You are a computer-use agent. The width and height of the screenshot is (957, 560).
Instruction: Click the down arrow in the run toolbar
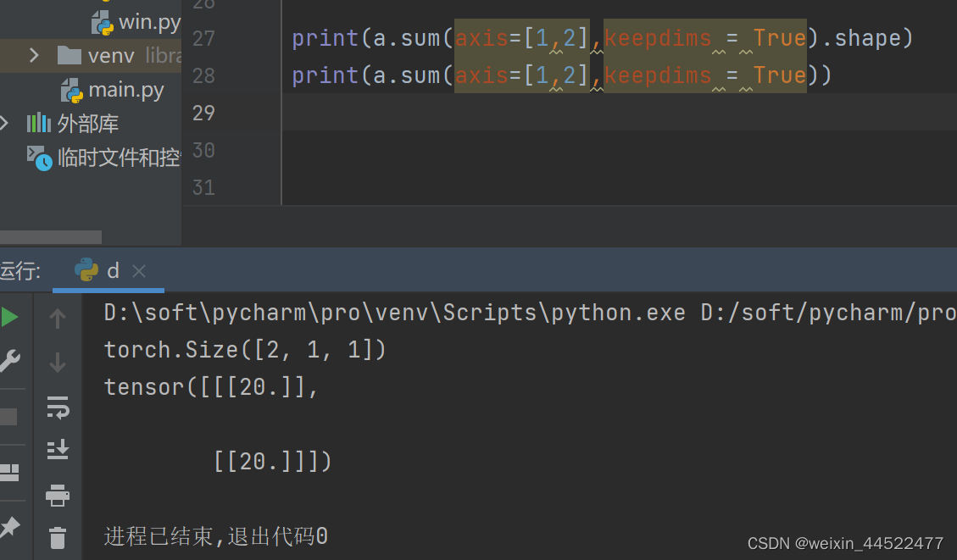pos(58,363)
